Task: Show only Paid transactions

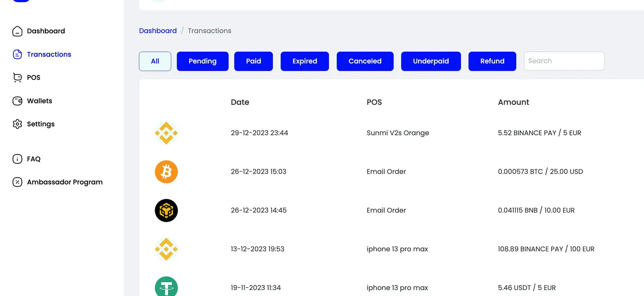Action: coord(254,61)
